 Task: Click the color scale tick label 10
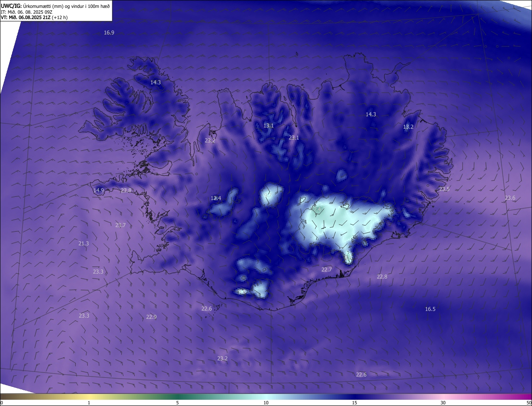click(266, 403)
